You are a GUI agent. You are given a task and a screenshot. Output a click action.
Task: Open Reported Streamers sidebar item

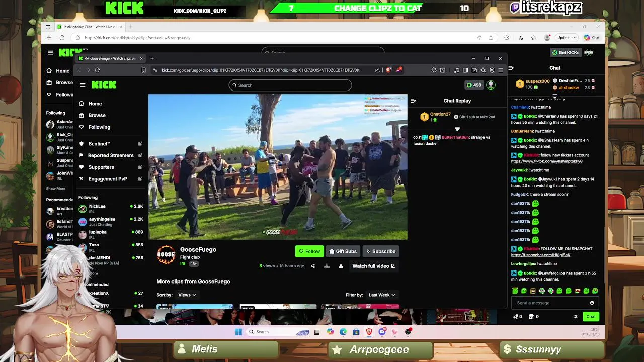(110, 155)
